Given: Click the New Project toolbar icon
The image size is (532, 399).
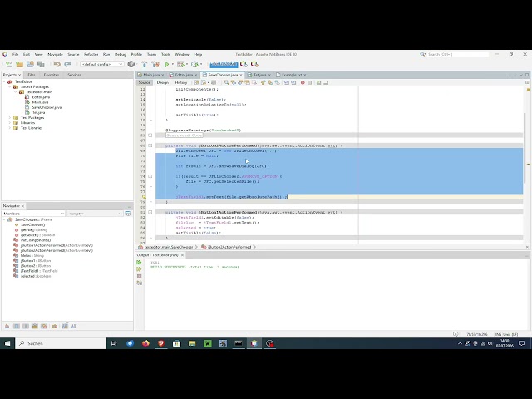Looking at the screenshot, I should coord(19,64).
